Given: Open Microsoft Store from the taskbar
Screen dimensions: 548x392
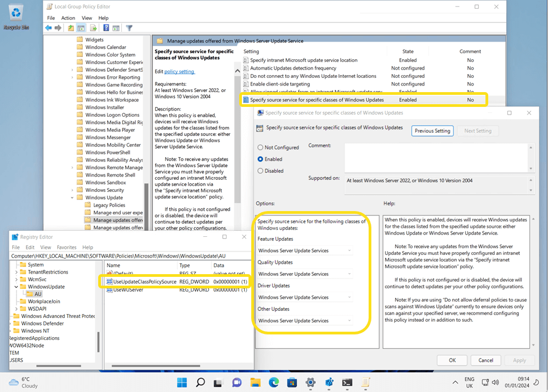Looking at the screenshot, I should point(292,383).
